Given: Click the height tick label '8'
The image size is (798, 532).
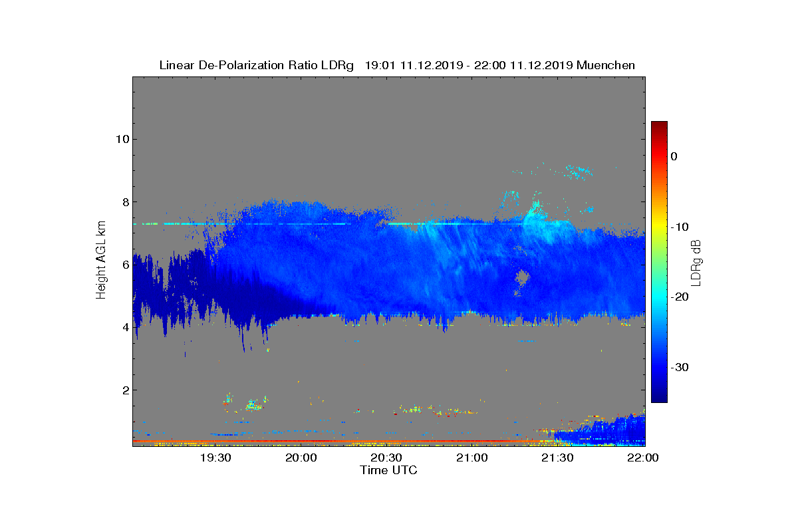Looking at the screenshot, I should [x=124, y=201].
